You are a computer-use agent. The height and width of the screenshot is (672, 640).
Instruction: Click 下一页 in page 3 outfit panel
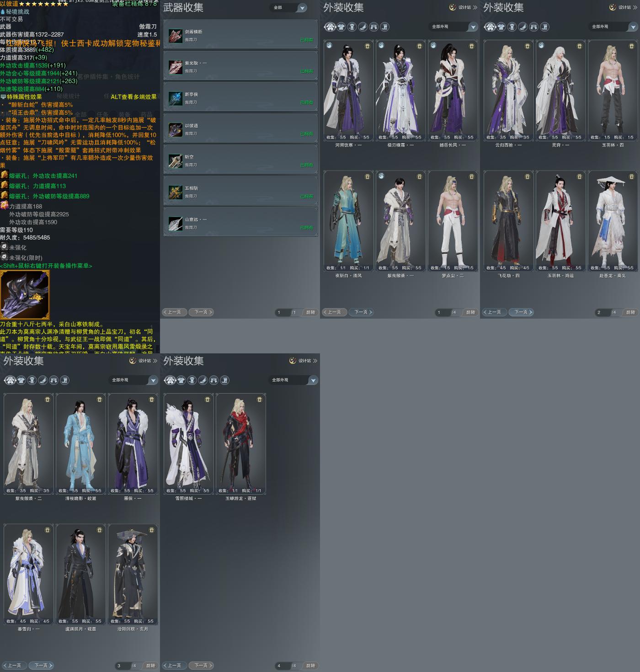(x=41, y=666)
